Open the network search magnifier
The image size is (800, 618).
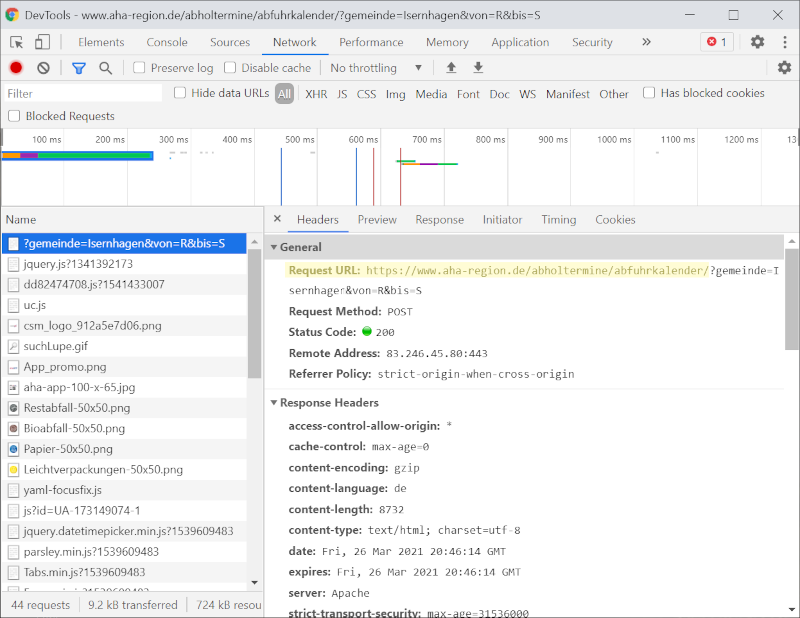click(105, 68)
